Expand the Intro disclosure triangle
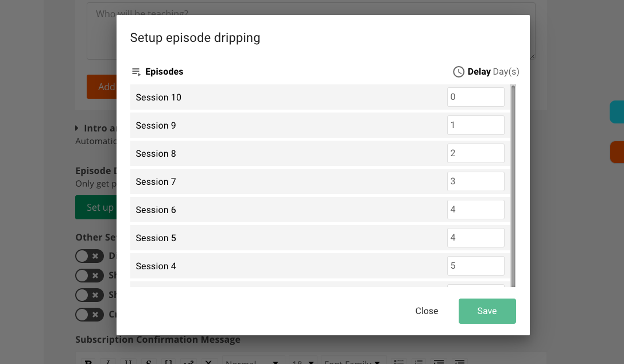This screenshot has height=364, width=624. (77, 128)
